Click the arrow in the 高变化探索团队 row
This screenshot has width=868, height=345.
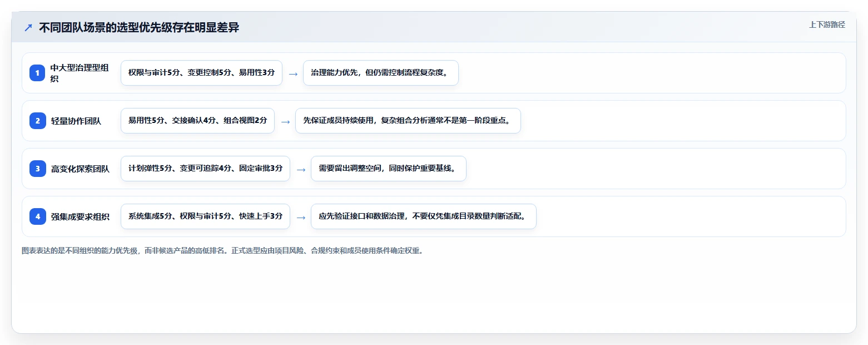tap(301, 169)
